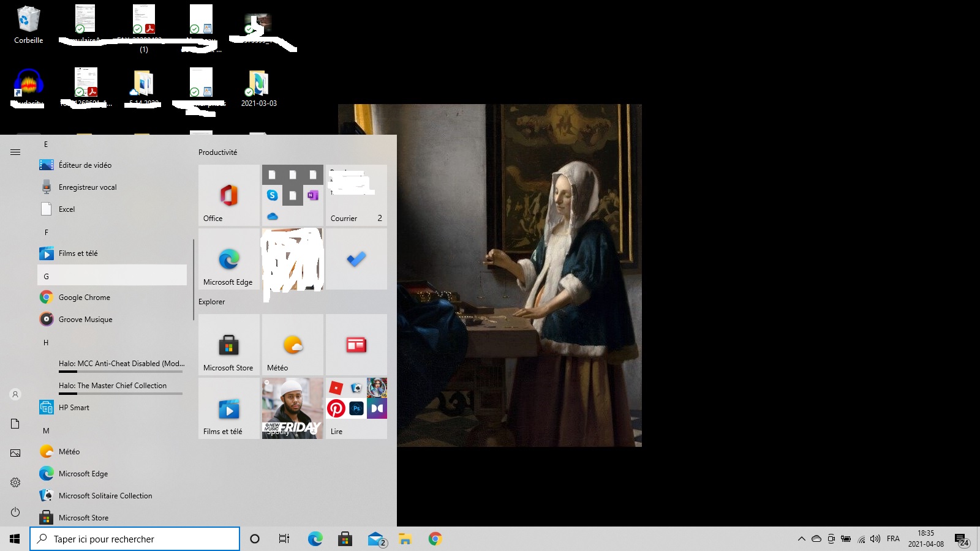Click the OneNote icon in the tile folder
The width and height of the screenshot is (980, 551).
pos(313,195)
